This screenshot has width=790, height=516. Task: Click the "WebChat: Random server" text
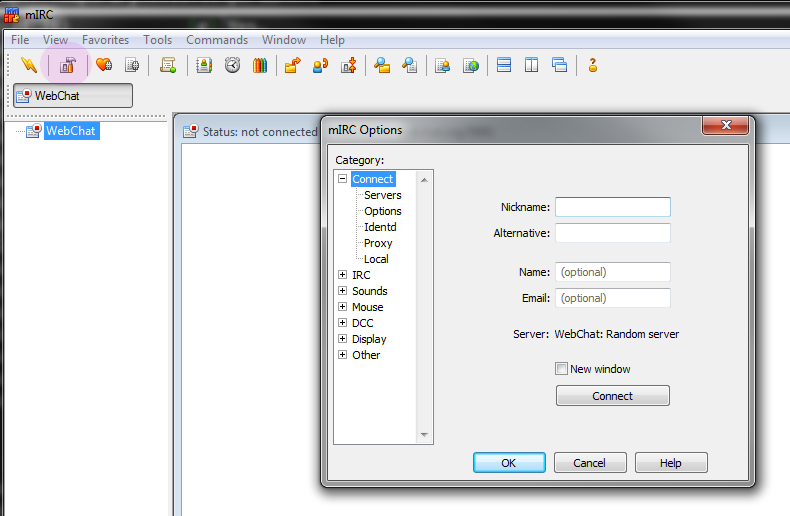(617, 334)
